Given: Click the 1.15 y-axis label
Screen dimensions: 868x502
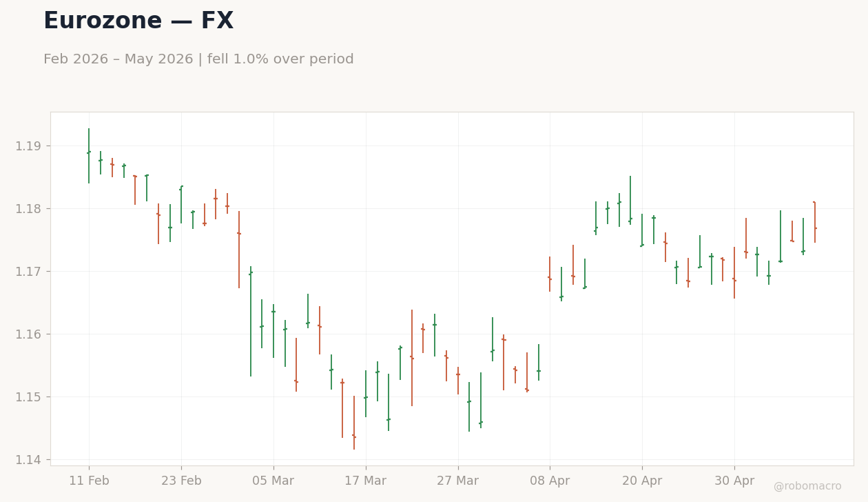Looking at the screenshot, I should tap(28, 397).
